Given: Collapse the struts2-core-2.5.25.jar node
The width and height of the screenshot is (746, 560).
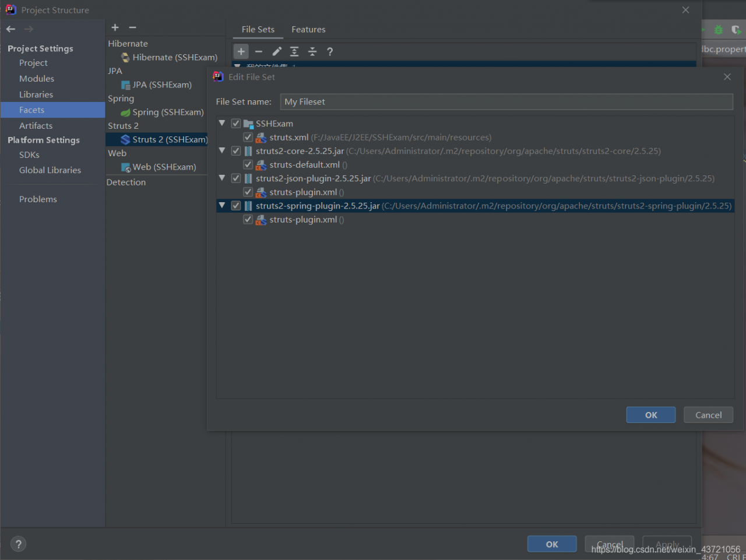Looking at the screenshot, I should click(x=222, y=150).
